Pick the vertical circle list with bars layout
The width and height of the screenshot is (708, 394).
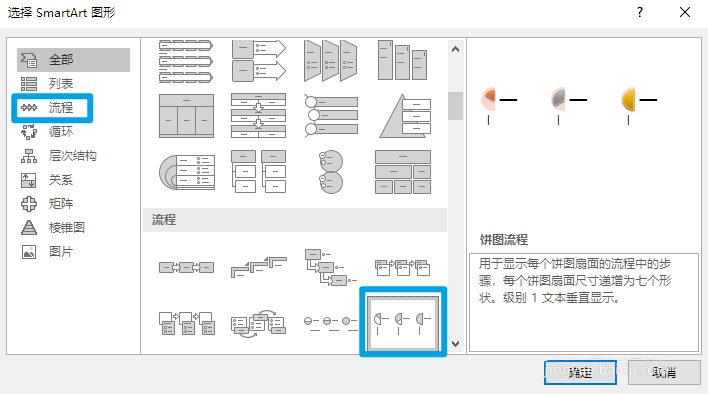click(331, 116)
